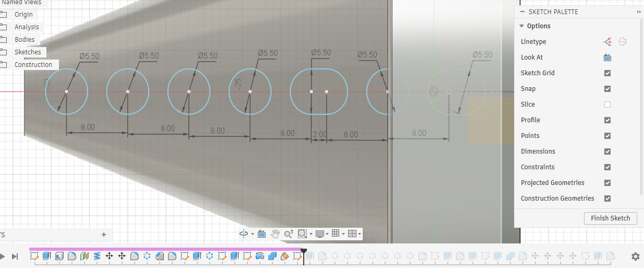
Task: Open timeline settings gear
Action: coord(635,257)
